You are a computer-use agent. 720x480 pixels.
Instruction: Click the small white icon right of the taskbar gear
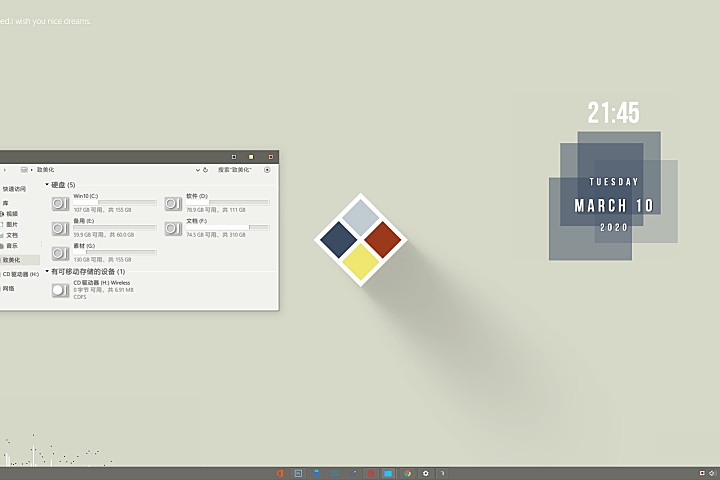443,473
